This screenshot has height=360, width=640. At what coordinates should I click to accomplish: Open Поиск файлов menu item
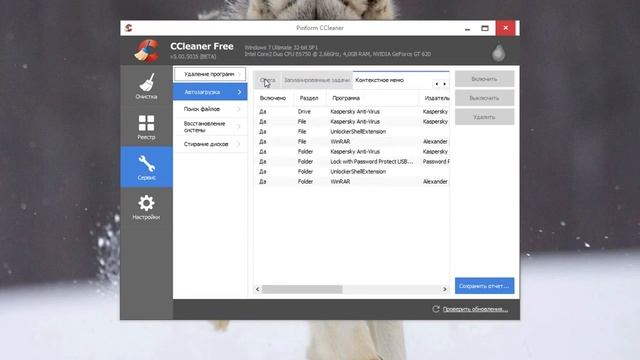tap(210, 109)
